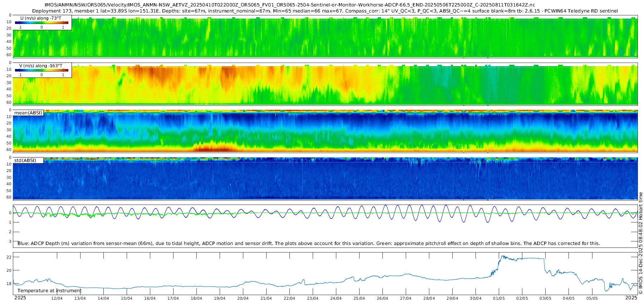Screen dimensions: 644x304
Task: Click the 20/04 date tick label
Action: (x=243, y=298)
